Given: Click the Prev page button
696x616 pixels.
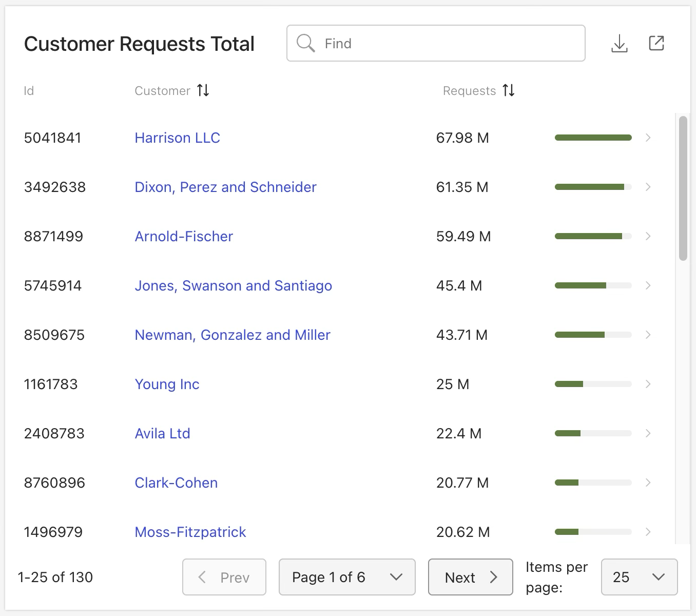Looking at the screenshot, I should coord(224,577).
